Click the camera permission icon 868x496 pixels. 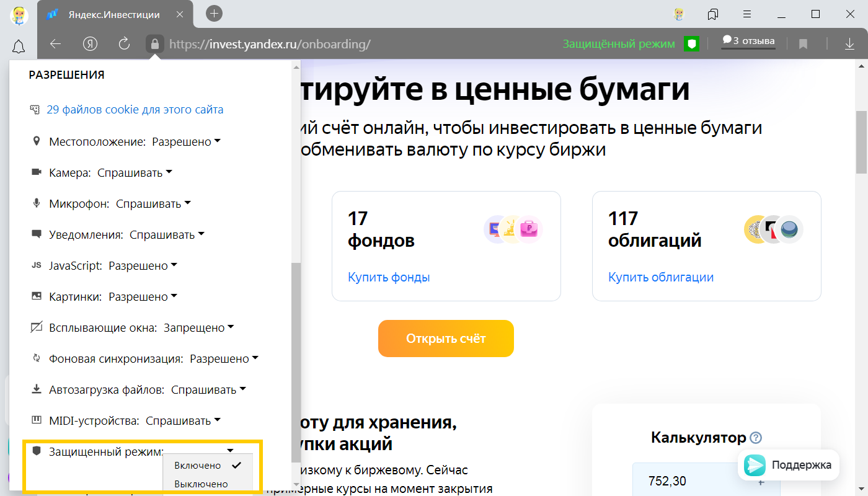(36, 172)
